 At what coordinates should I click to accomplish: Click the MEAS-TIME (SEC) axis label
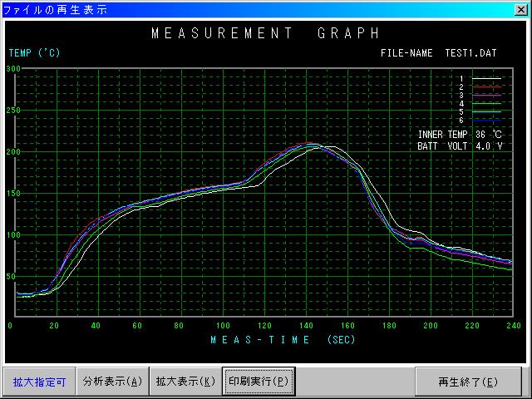[283, 340]
